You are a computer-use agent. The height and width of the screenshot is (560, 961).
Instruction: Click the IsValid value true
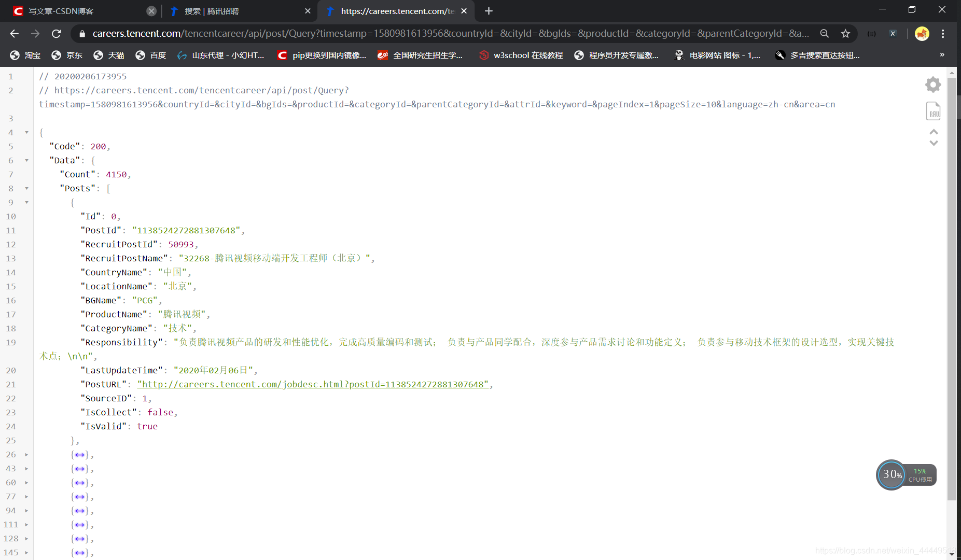147,426
